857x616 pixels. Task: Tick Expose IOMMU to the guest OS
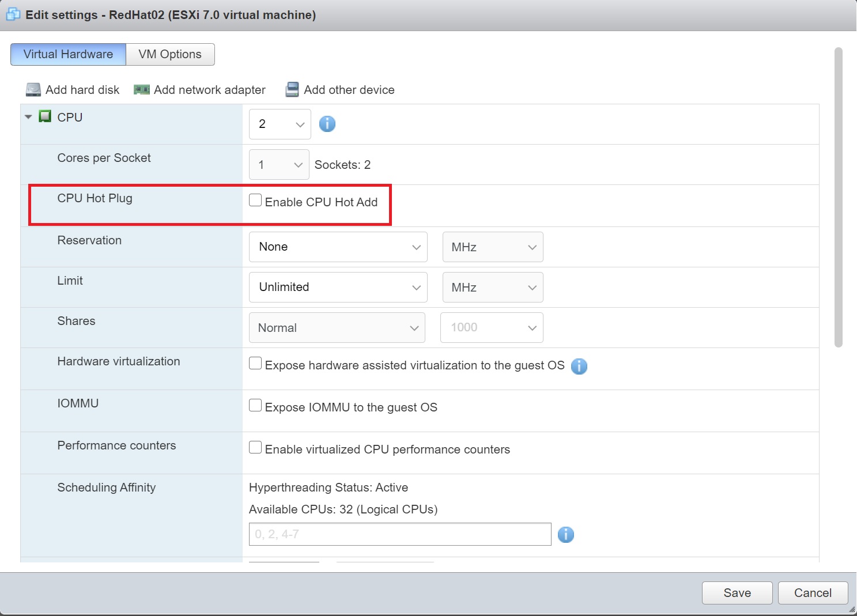[255, 406]
